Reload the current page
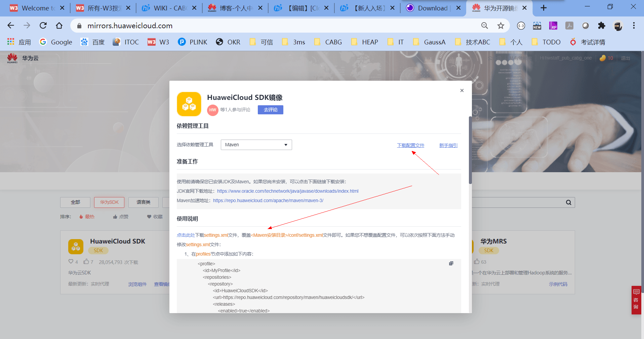 (x=43, y=26)
